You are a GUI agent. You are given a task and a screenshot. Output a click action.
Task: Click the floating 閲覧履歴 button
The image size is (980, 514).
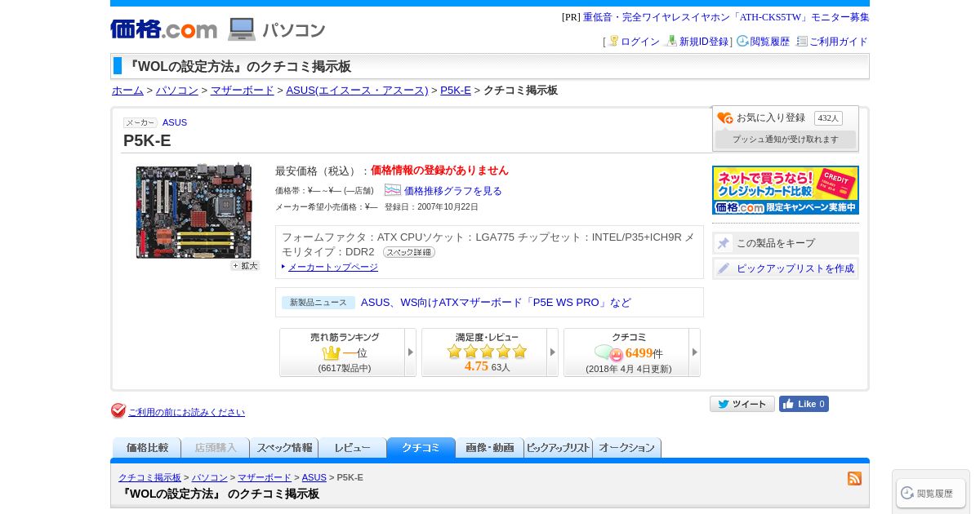click(x=931, y=493)
